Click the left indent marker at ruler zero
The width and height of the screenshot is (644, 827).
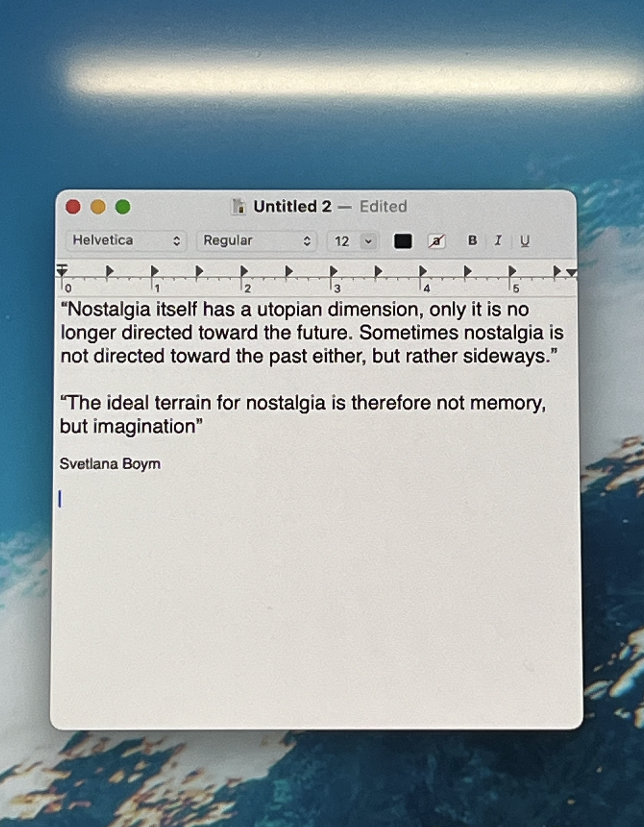pyautogui.click(x=62, y=271)
